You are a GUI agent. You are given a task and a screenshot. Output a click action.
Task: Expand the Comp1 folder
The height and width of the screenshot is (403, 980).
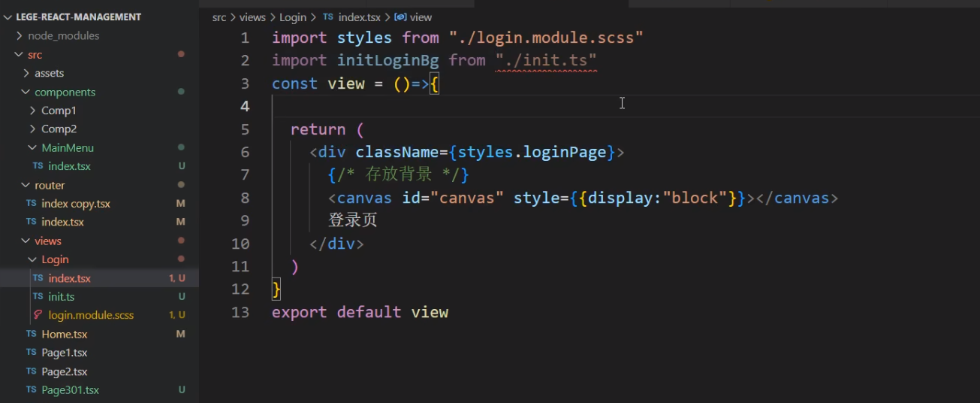click(x=33, y=111)
